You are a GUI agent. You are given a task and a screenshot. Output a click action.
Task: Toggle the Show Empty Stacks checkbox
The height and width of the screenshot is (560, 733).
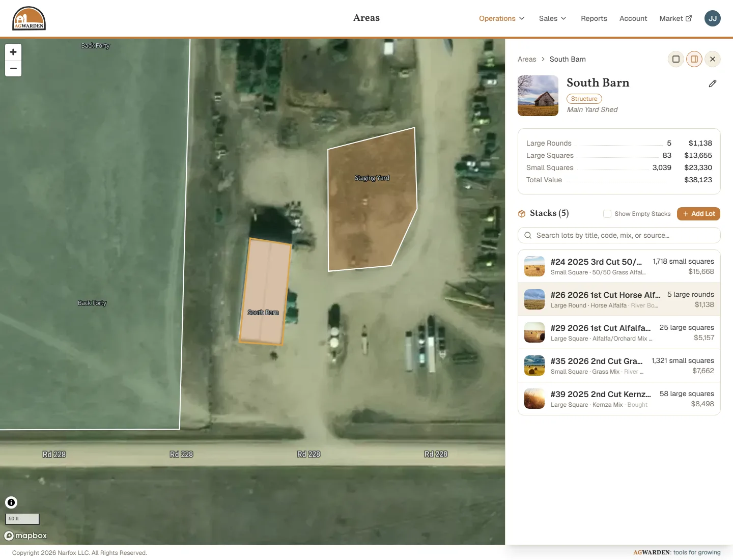click(x=607, y=214)
